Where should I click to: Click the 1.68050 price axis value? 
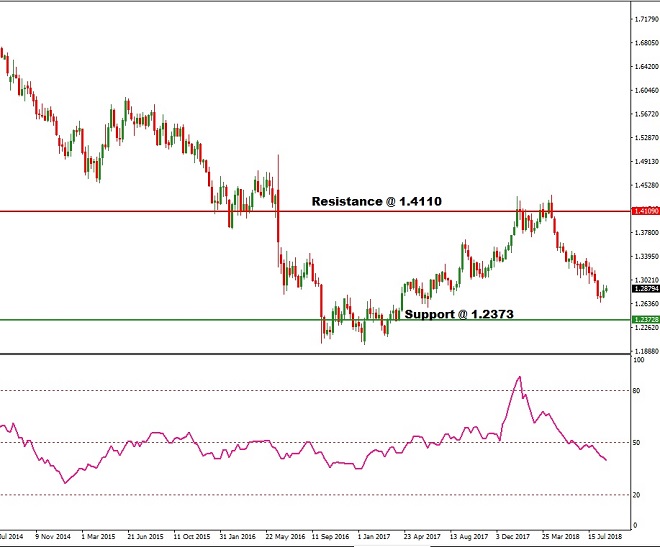[647, 42]
